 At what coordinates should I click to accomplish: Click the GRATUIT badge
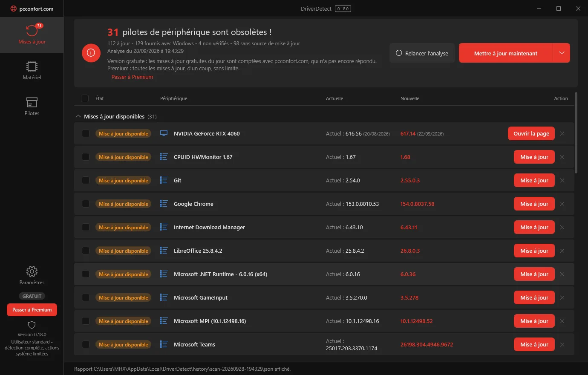[32, 296]
